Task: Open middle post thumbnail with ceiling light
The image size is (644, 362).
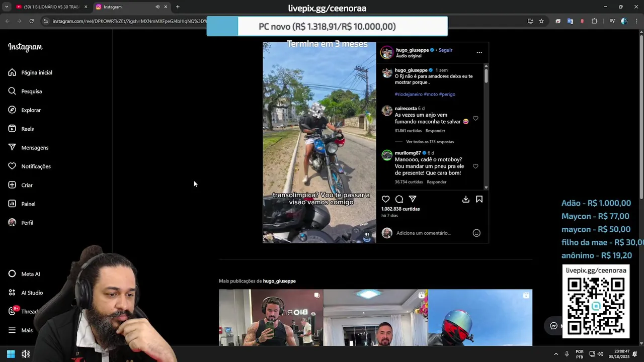Action: point(375,317)
